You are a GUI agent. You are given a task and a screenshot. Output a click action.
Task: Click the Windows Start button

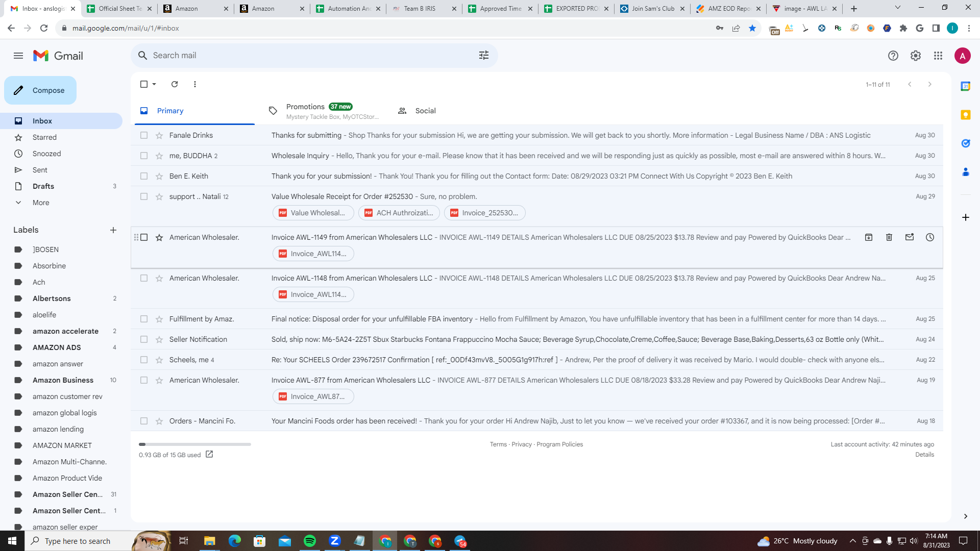tap(12, 541)
